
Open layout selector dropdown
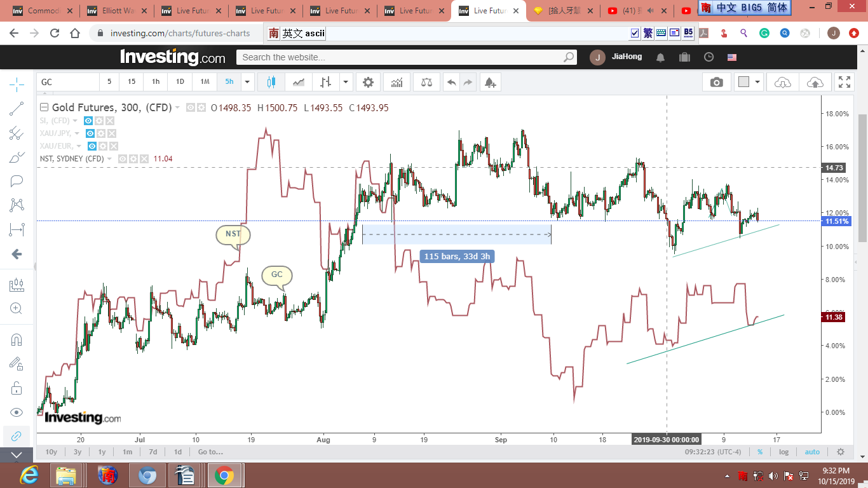(756, 82)
